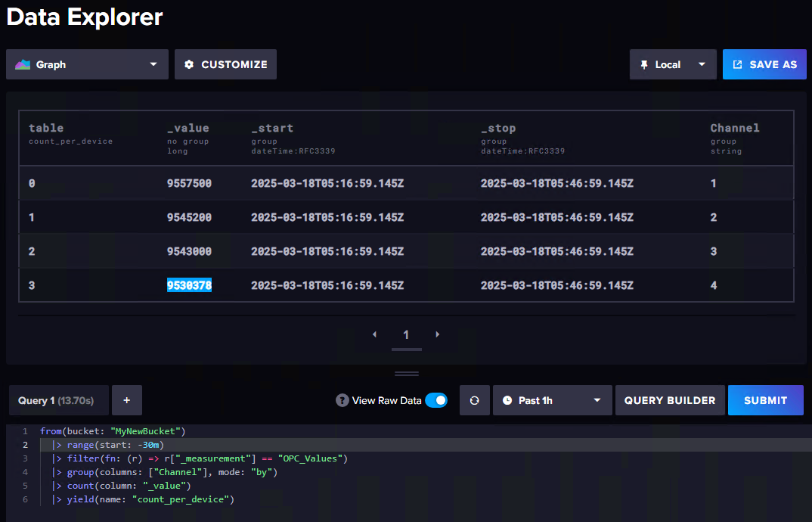This screenshot has height=522, width=812.
Task: Click the Save As button
Action: pyautogui.click(x=764, y=64)
